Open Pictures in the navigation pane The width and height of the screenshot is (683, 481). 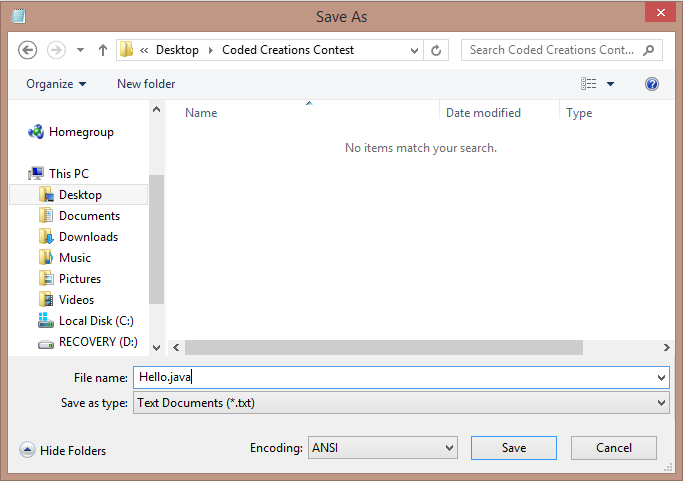pos(80,278)
